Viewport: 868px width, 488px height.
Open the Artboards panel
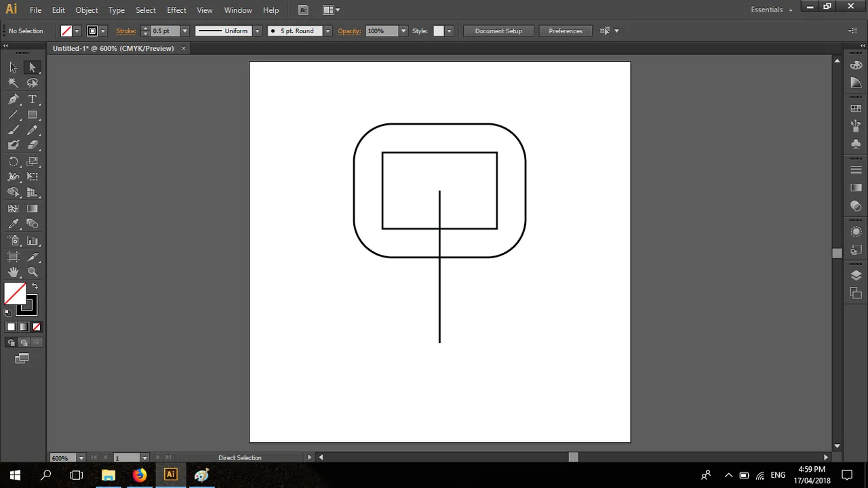pyautogui.click(x=856, y=293)
